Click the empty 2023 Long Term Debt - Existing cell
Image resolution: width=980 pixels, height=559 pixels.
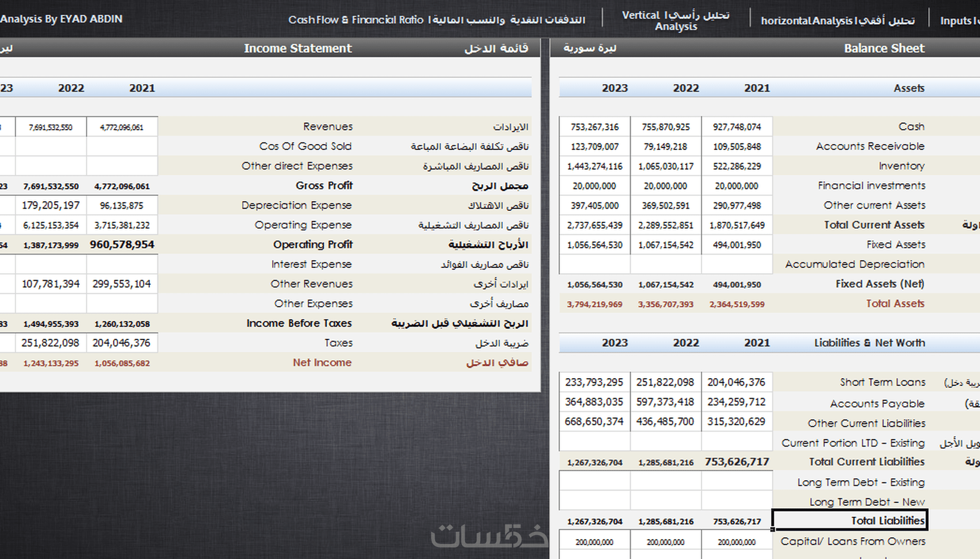click(x=594, y=481)
